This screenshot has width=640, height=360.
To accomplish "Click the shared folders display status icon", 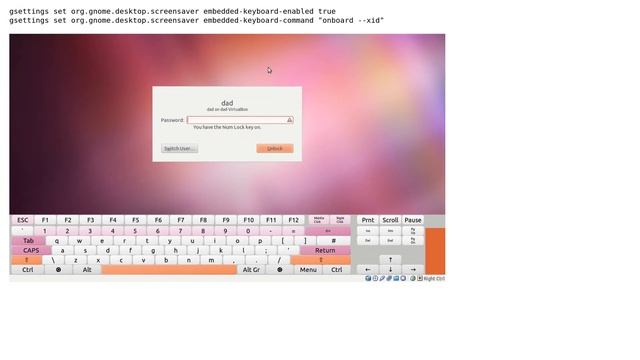I will (396, 278).
